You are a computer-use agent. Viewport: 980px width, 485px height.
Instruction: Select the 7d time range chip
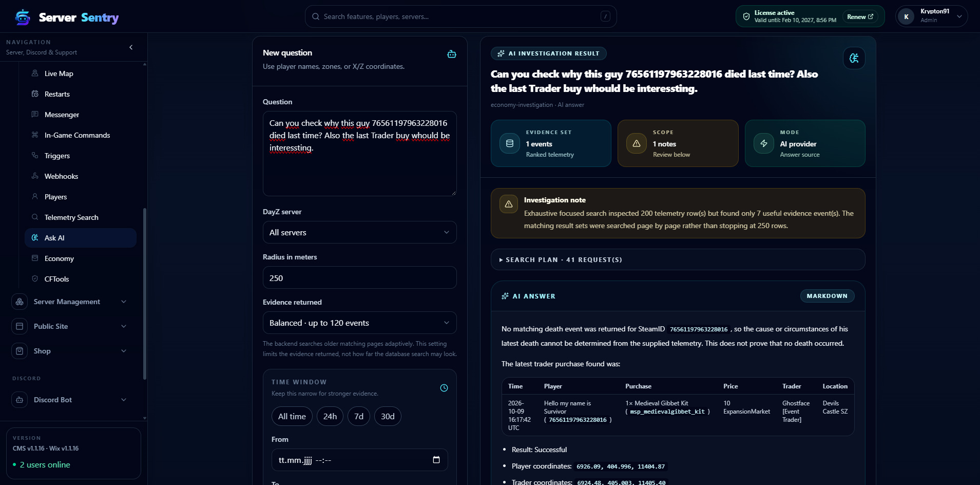click(x=359, y=416)
